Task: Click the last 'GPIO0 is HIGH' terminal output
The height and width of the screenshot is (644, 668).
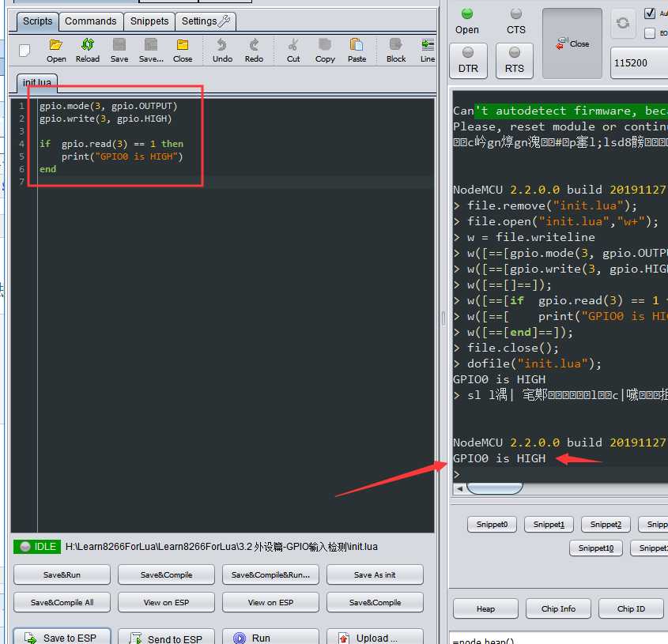Action: point(500,458)
